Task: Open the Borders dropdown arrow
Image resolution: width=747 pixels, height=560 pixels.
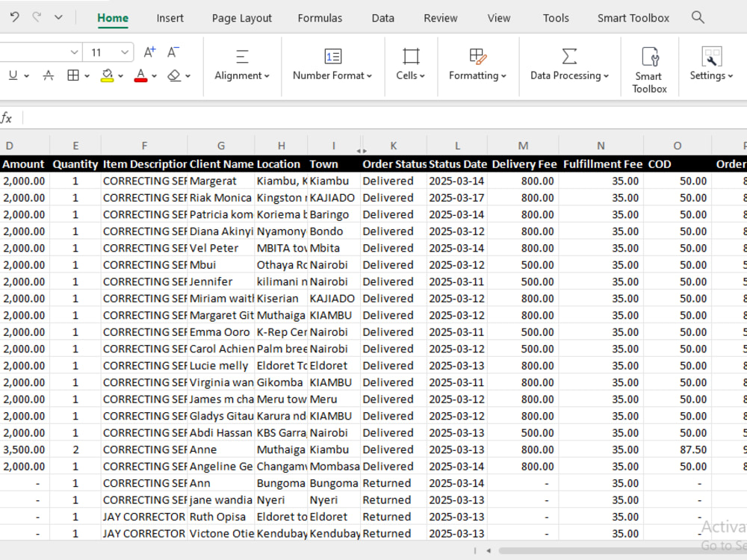Action: click(x=87, y=75)
